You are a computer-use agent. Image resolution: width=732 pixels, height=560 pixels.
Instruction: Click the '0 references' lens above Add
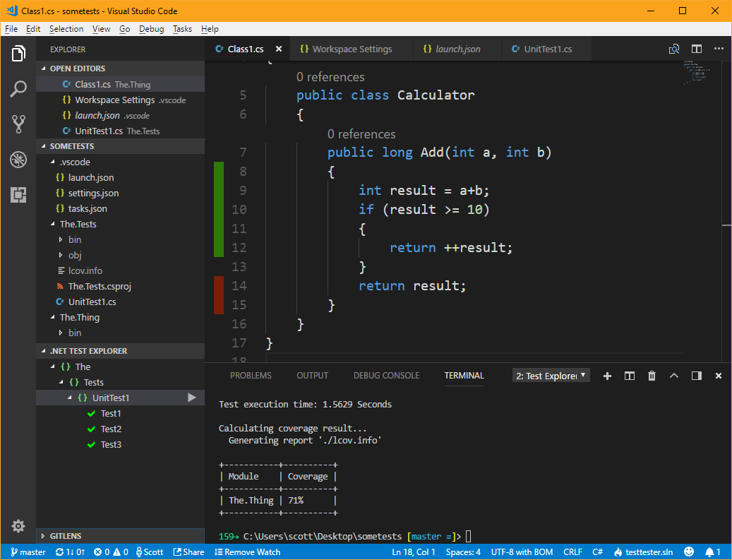click(361, 134)
